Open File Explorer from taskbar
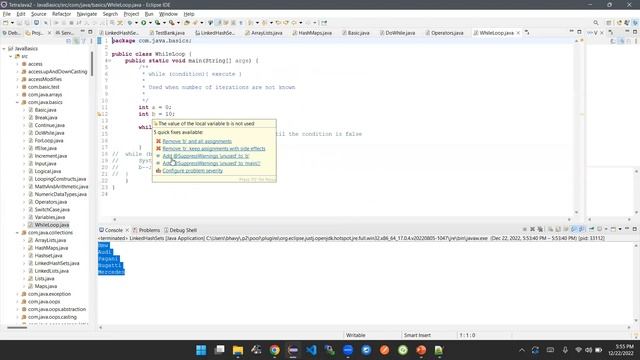Screen dimensions: 640x360 (238, 350)
